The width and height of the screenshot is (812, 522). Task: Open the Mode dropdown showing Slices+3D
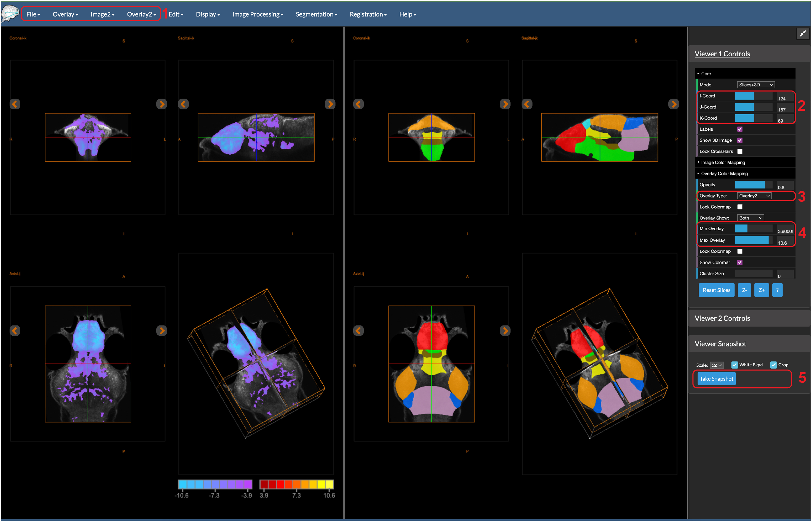(756, 85)
